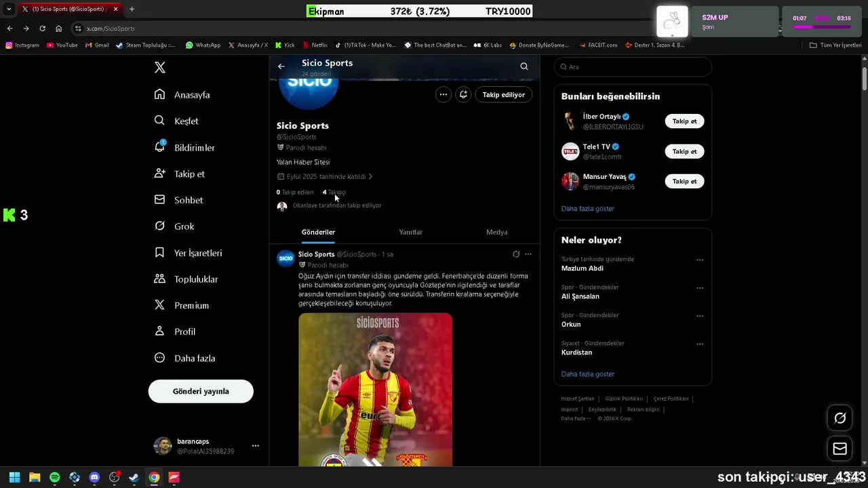Open options for Orkun trend
This screenshot has width=868, height=488.
pyautogui.click(x=700, y=315)
